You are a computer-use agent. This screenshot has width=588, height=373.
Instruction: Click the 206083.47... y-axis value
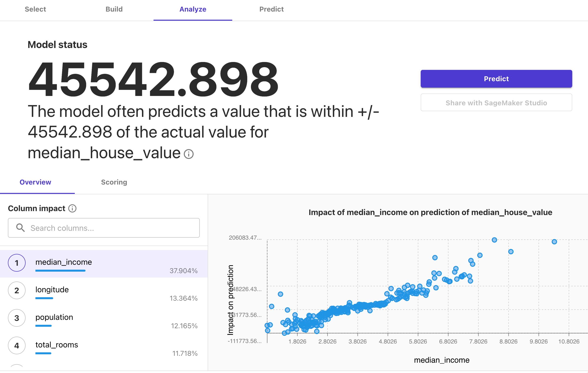245,238
